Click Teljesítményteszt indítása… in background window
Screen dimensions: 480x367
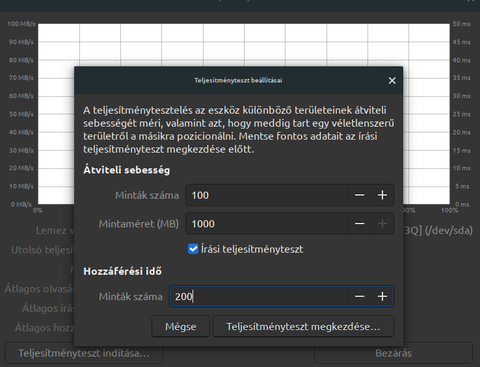pyautogui.click(x=84, y=353)
